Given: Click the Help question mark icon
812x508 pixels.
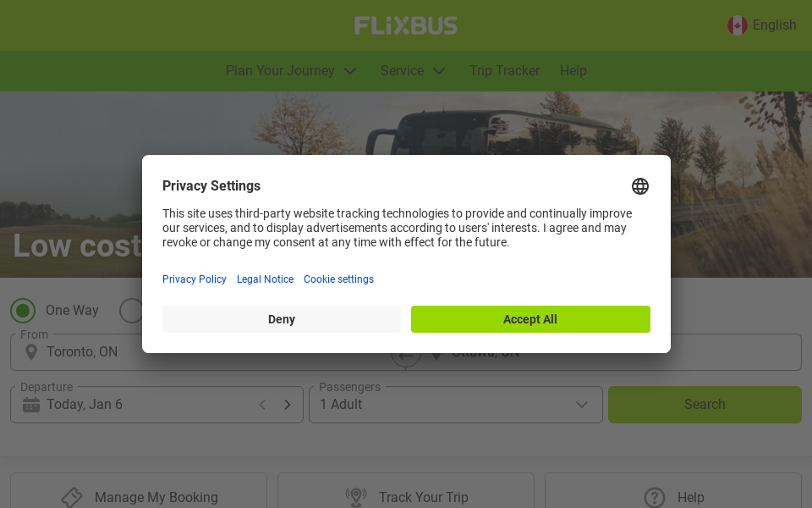Looking at the screenshot, I should point(654,497).
